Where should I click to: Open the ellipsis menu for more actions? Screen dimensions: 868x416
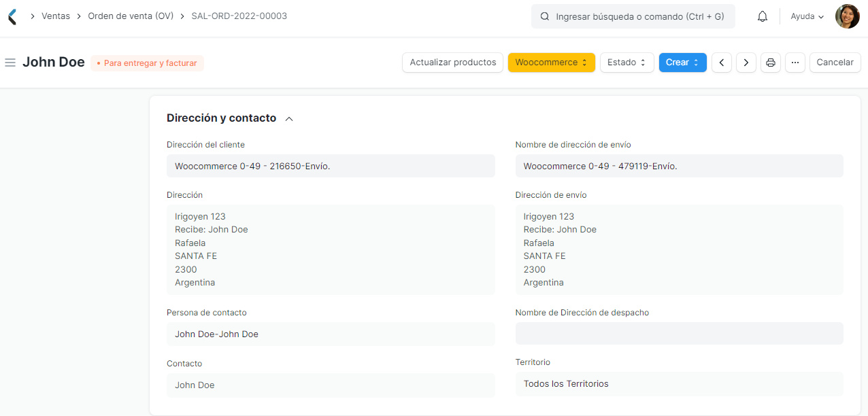click(x=795, y=62)
